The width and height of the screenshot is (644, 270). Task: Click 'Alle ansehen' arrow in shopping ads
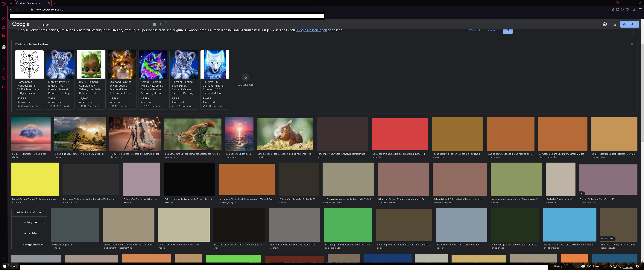click(245, 77)
